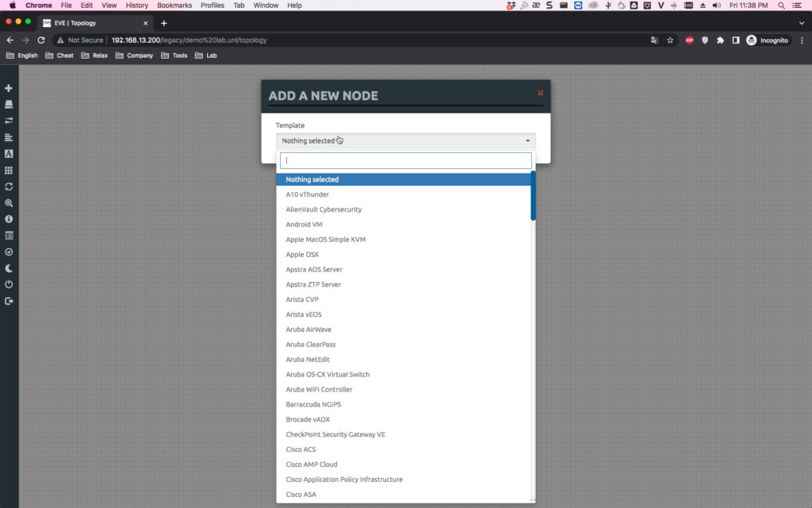Select 'Aruba OS-CX Virtual Switch' template
This screenshot has width=812, height=508.
tap(403, 375)
